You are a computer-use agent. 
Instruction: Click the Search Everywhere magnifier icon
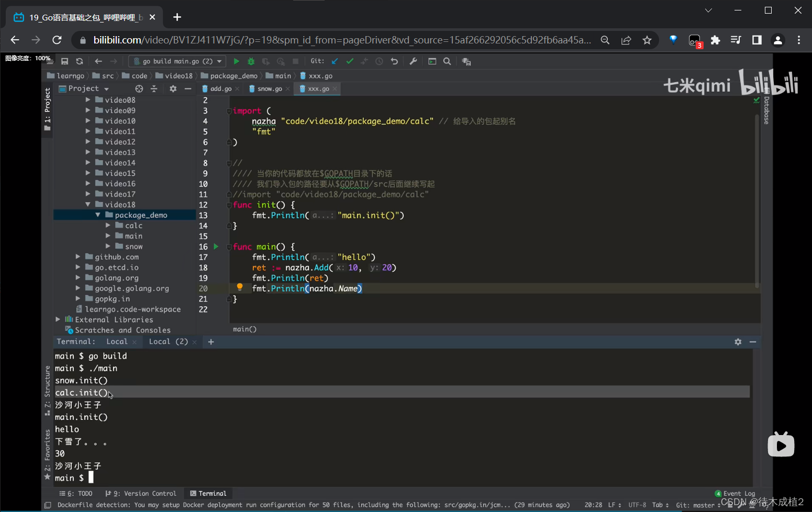447,61
